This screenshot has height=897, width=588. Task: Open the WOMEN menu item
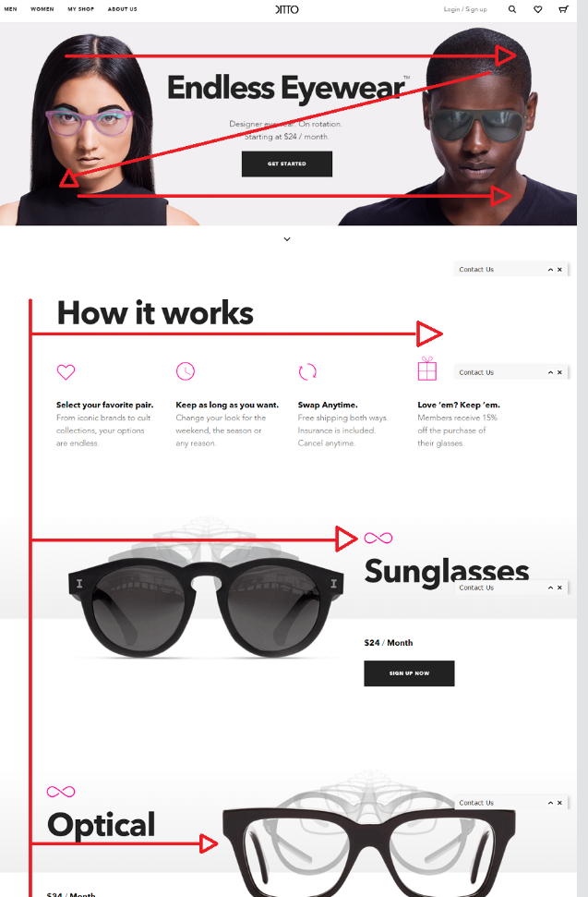(x=42, y=9)
